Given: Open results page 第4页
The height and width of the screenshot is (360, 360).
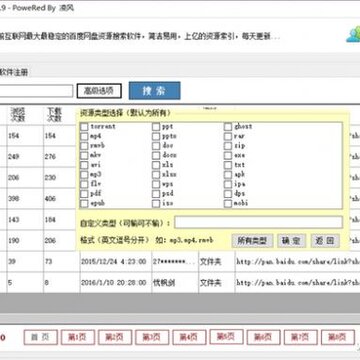Looking at the screenshot, I should pyautogui.click(x=189, y=337).
